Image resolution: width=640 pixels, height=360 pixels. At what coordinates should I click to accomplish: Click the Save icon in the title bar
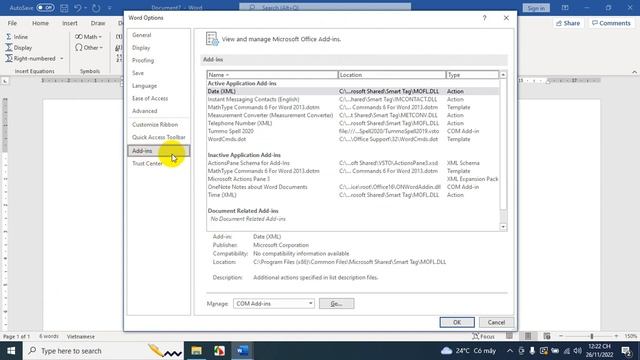click(x=64, y=8)
